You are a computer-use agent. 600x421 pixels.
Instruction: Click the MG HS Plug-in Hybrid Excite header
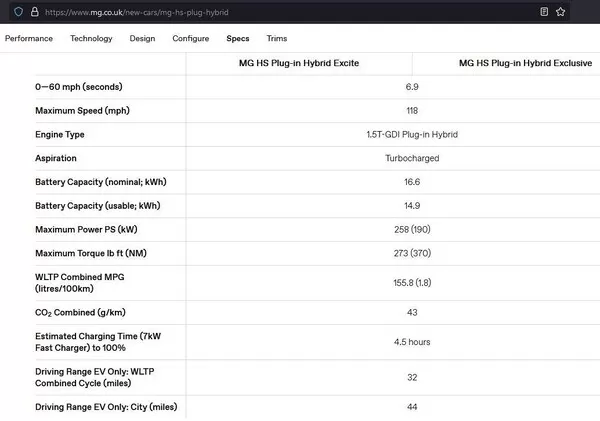[x=299, y=63]
